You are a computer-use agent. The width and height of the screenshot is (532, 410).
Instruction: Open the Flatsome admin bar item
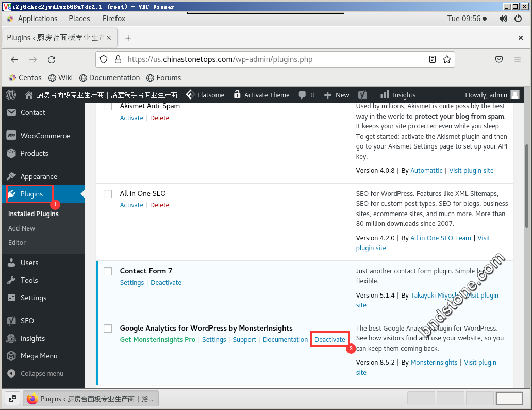pyautogui.click(x=205, y=95)
